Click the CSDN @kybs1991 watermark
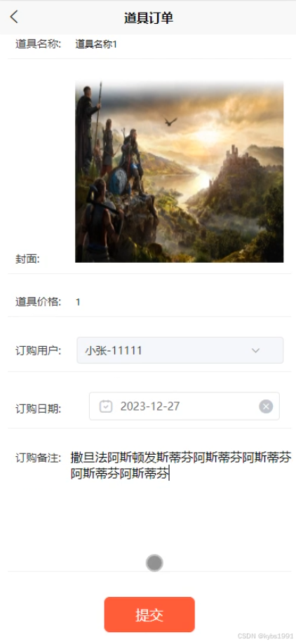 (x=266, y=636)
